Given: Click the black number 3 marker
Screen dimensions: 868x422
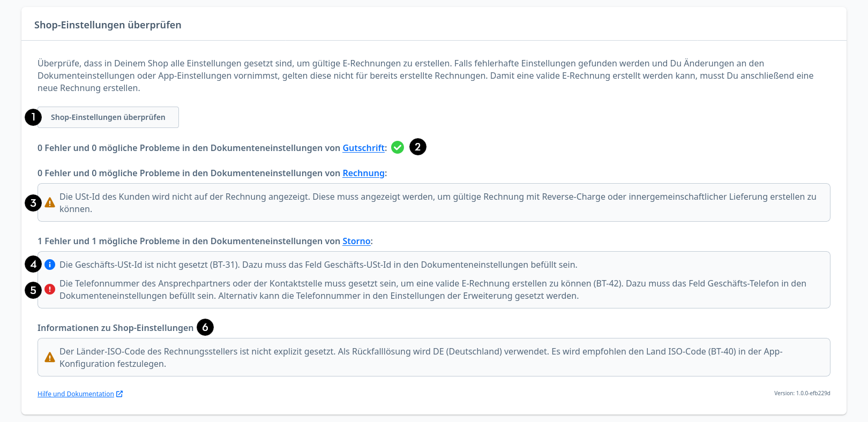Looking at the screenshot, I should 33,203.
